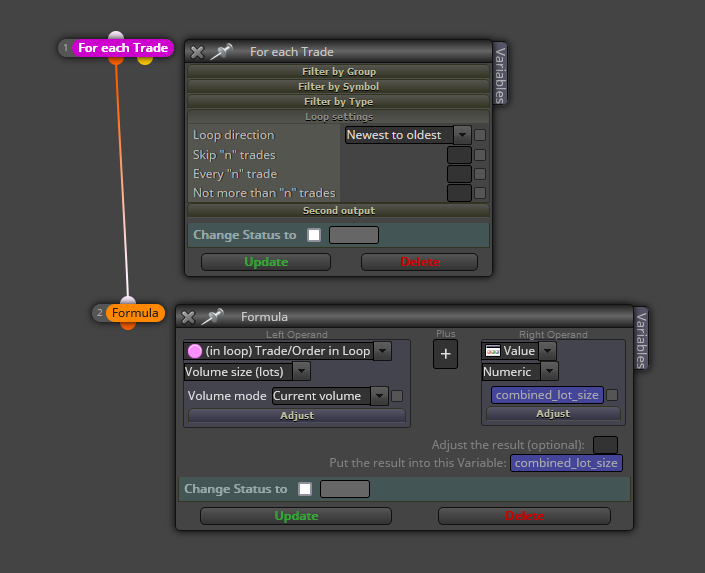Collapse the Loop settings section
This screenshot has height=573, width=705.
[x=339, y=117]
